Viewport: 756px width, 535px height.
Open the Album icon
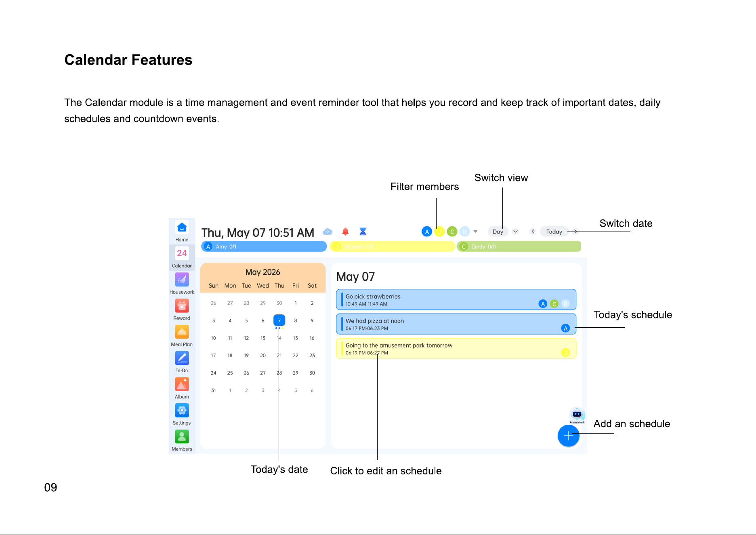pos(182,384)
